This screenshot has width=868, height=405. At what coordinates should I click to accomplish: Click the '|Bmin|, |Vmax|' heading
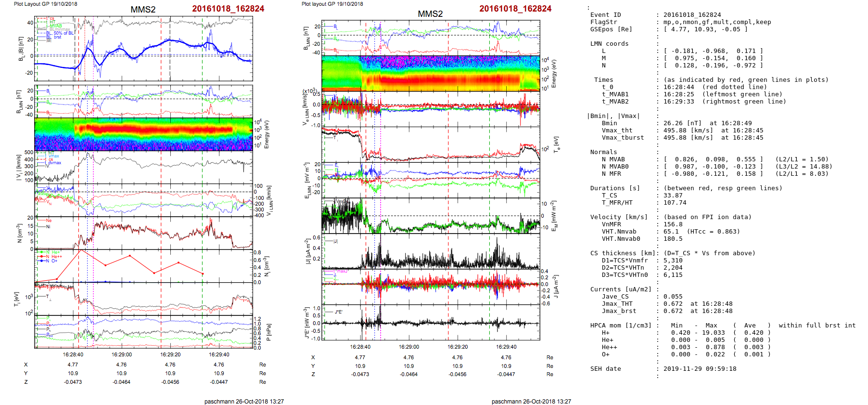pos(613,116)
